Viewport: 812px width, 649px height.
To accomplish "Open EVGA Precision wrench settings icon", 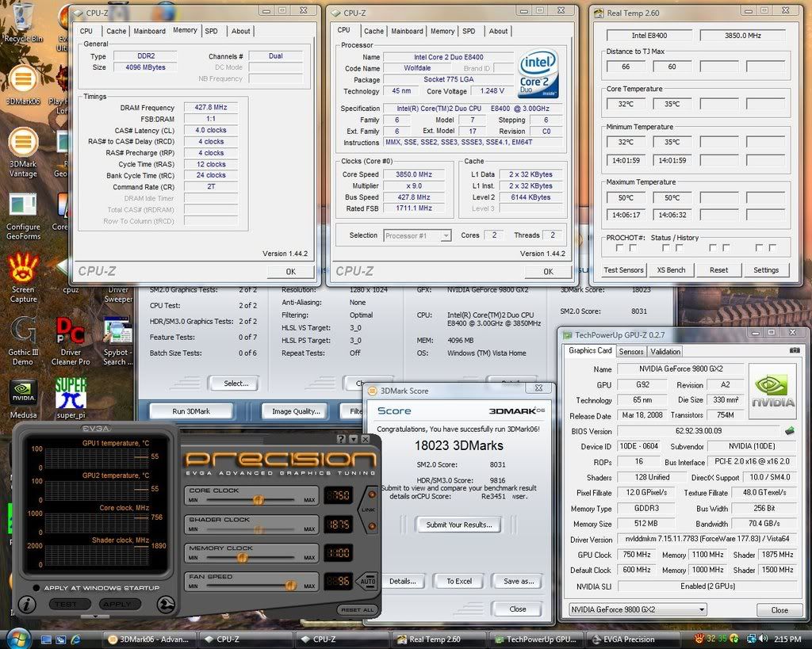I will (x=166, y=604).
